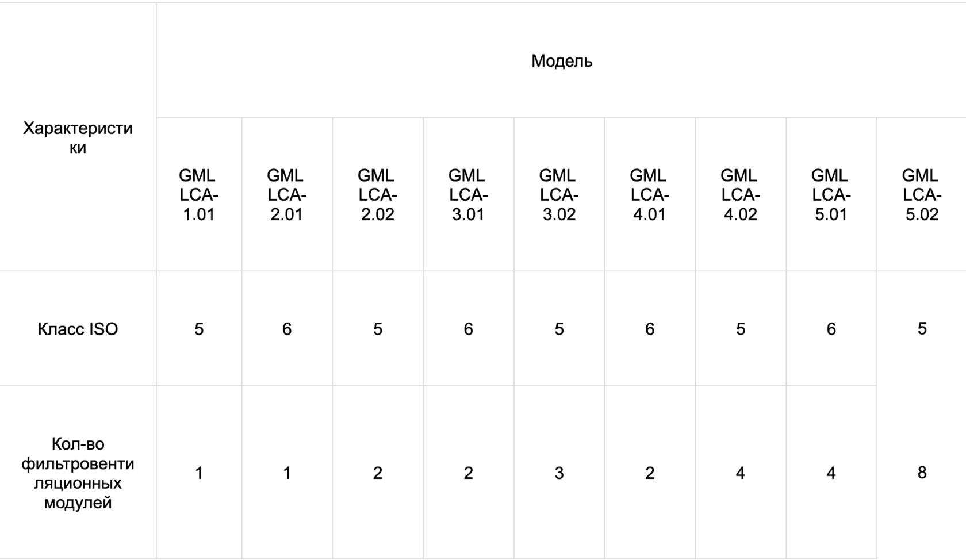The image size is (966, 560).
Task: Click the GML LCA-3.02 column header
Action: point(559,195)
